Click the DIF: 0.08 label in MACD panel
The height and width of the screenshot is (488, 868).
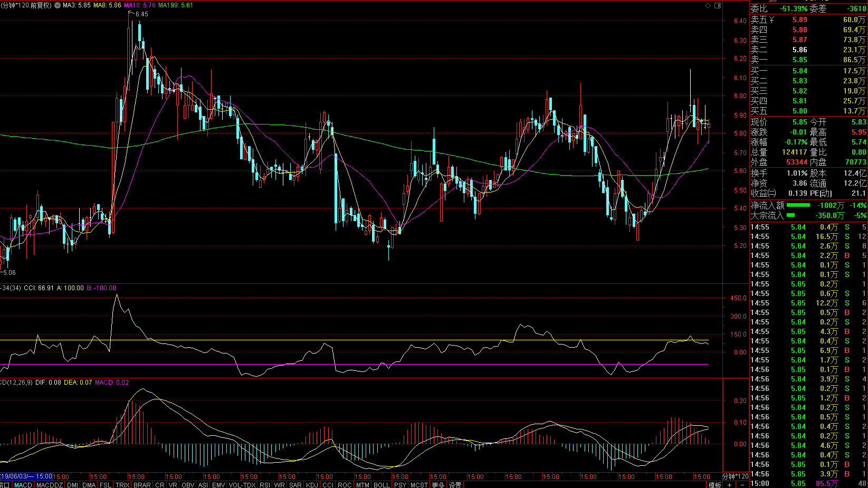(x=48, y=382)
